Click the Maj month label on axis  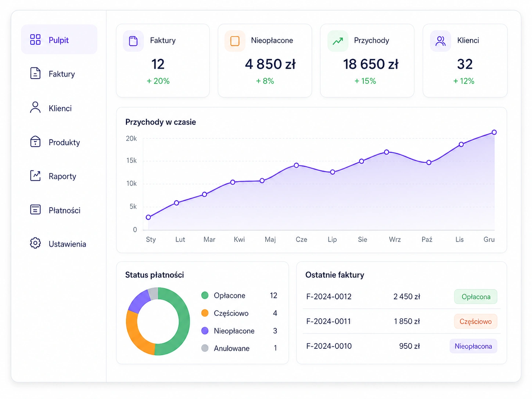coord(270,240)
